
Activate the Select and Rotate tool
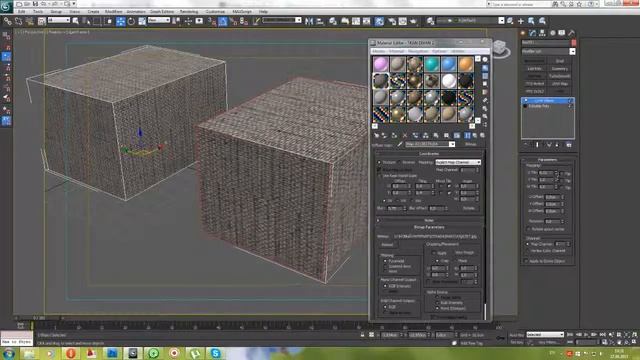pyautogui.click(x=131, y=21)
